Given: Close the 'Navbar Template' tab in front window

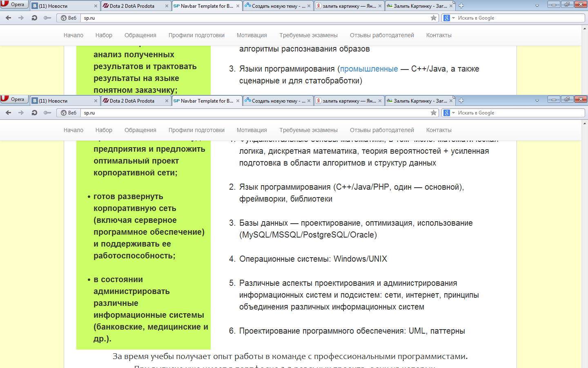Looking at the screenshot, I should tap(238, 101).
